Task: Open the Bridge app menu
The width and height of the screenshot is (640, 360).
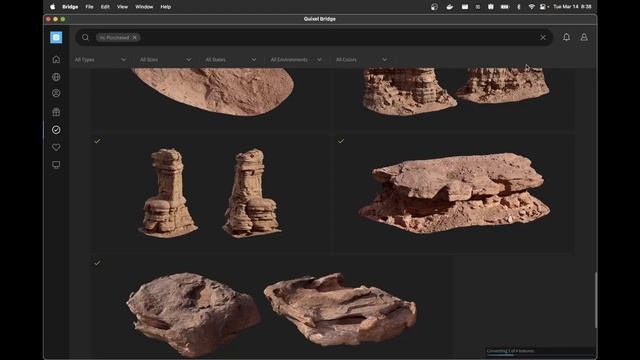Action: (70, 7)
